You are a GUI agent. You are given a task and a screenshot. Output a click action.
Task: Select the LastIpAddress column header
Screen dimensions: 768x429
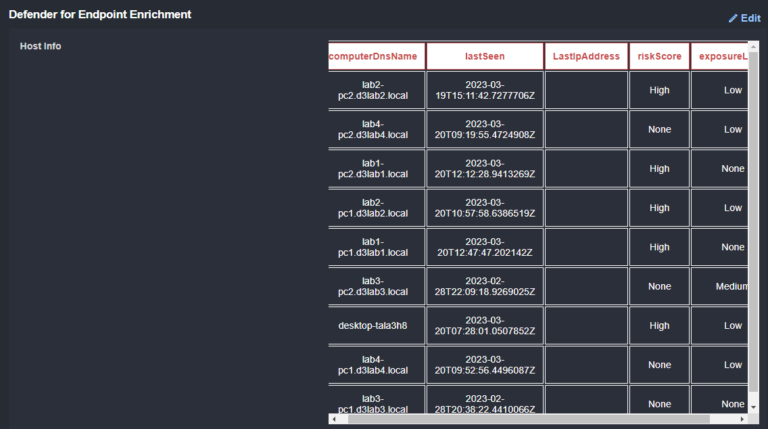coord(586,56)
